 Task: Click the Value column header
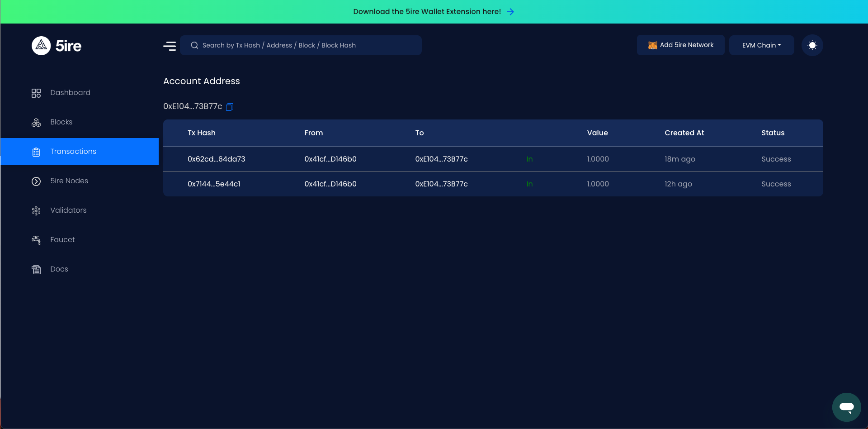point(597,133)
